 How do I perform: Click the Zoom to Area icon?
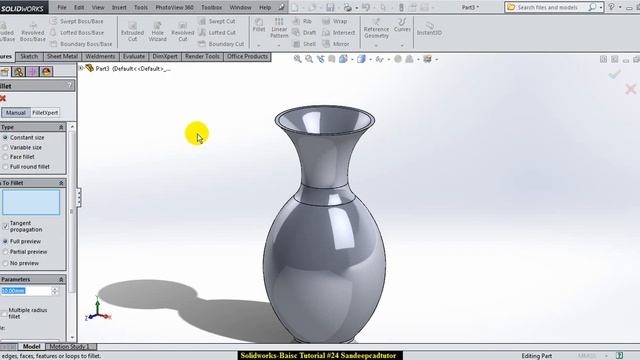pyautogui.click(x=309, y=59)
